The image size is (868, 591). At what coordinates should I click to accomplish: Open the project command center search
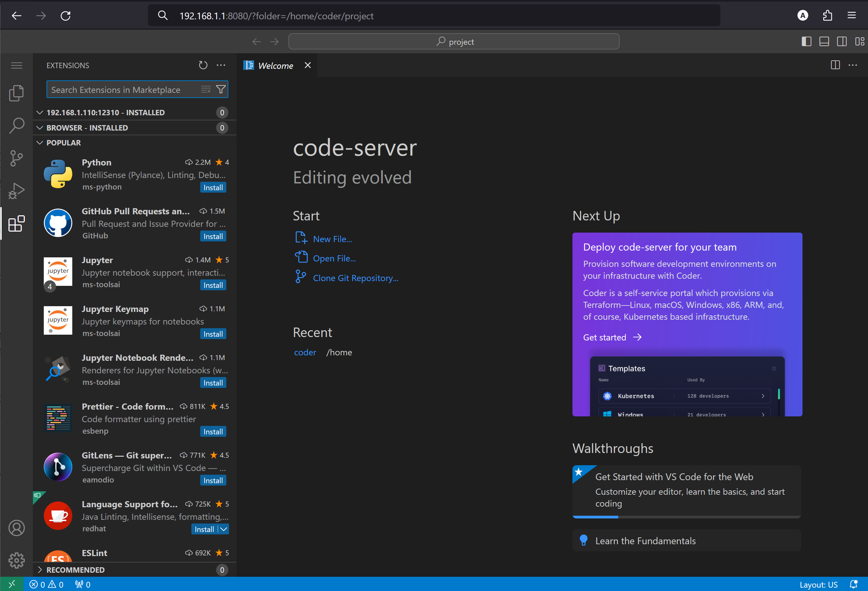coord(454,41)
